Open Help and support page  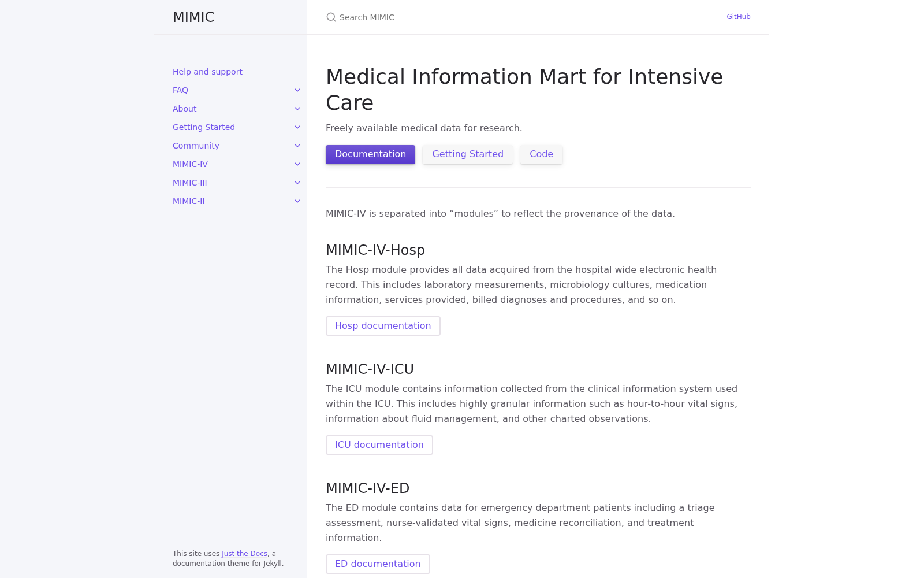(x=207, y=72)
